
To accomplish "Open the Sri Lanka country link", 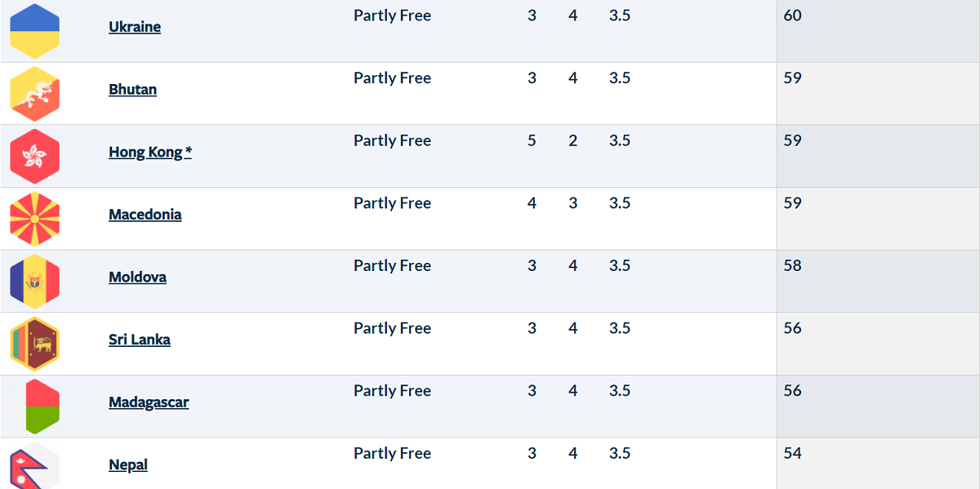I will click(140, 340).
